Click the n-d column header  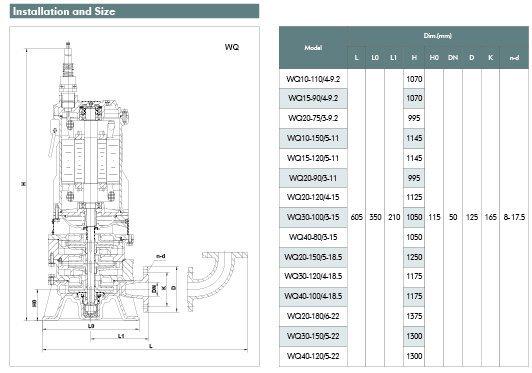click(514, 58)
